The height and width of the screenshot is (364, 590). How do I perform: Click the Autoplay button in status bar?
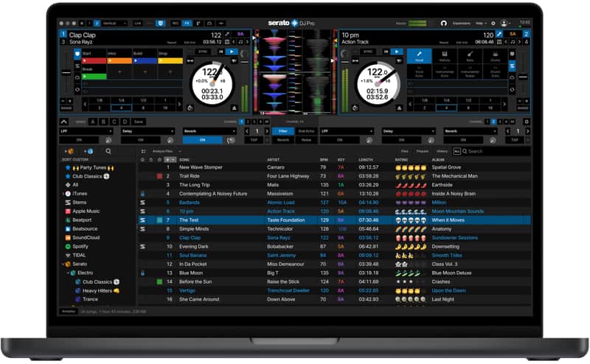[69, 312]
